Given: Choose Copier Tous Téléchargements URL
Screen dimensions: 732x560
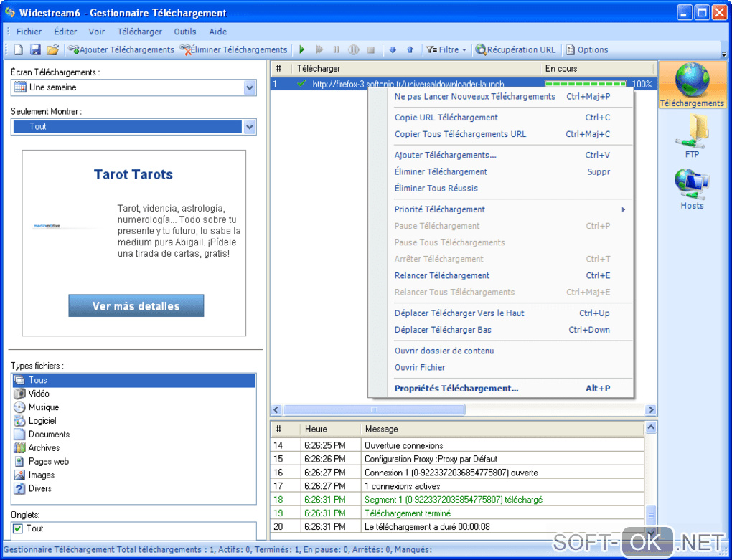Looking at the screenshot, I should pyautogui.click(x=500, y=134).
